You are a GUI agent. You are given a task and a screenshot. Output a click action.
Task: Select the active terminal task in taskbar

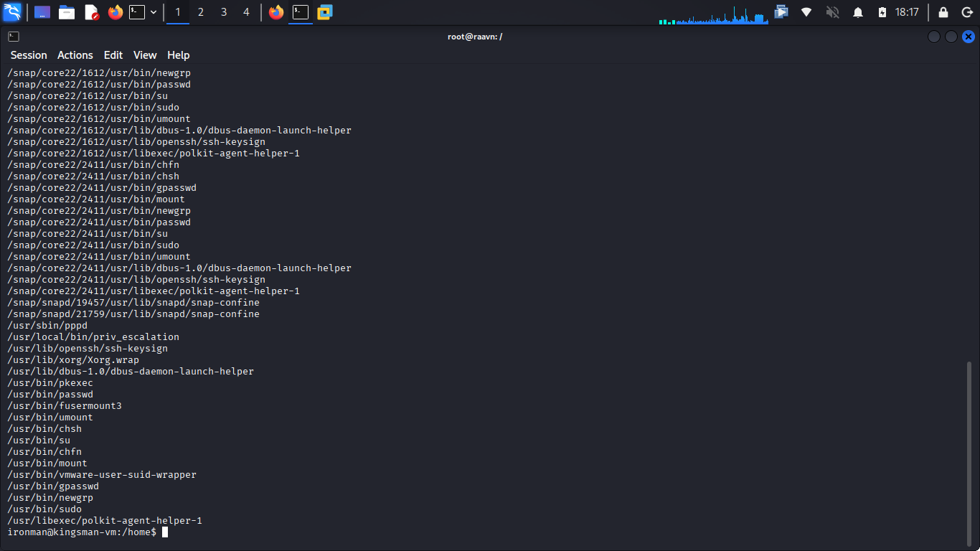click(301, 12)
